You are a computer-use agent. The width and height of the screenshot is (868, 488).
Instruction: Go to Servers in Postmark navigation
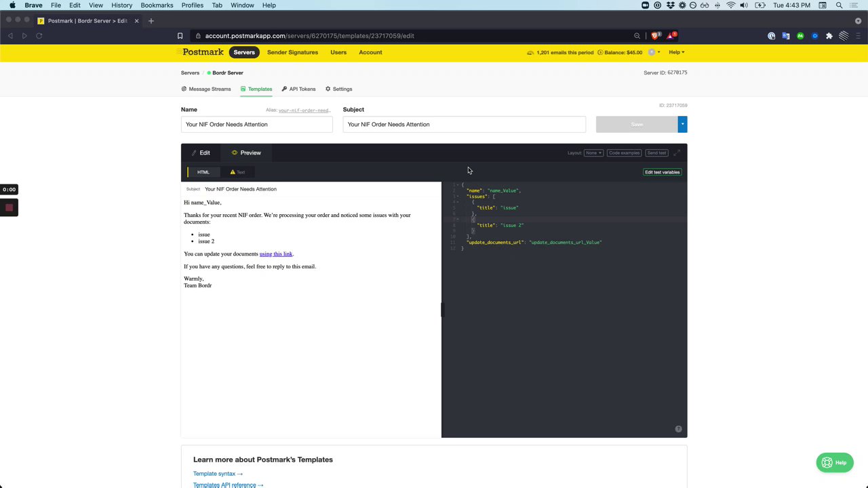point(244,52)
